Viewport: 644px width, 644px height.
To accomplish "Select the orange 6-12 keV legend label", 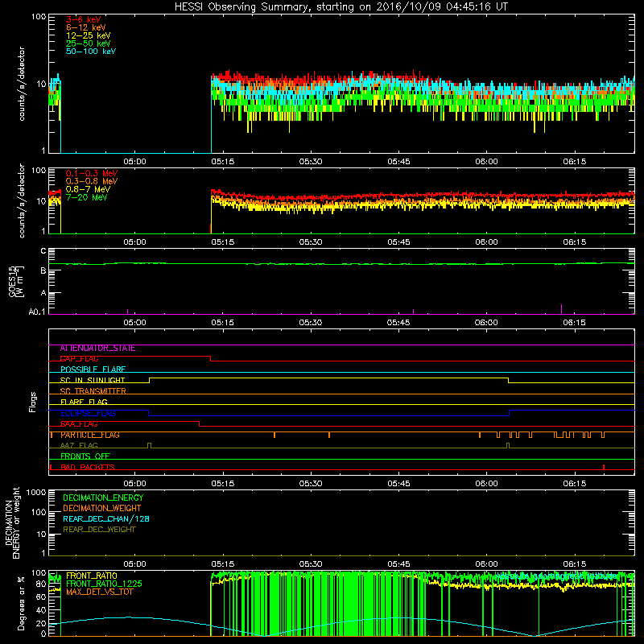I will click(86, 27).
